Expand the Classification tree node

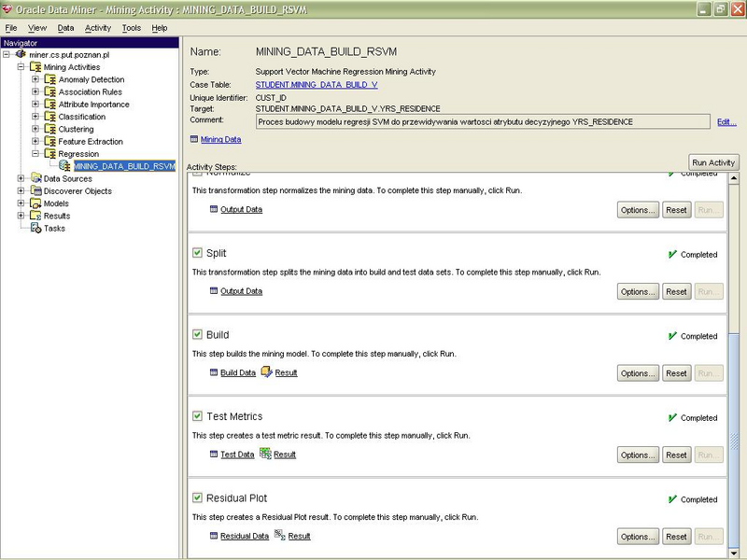pos(35,117)
